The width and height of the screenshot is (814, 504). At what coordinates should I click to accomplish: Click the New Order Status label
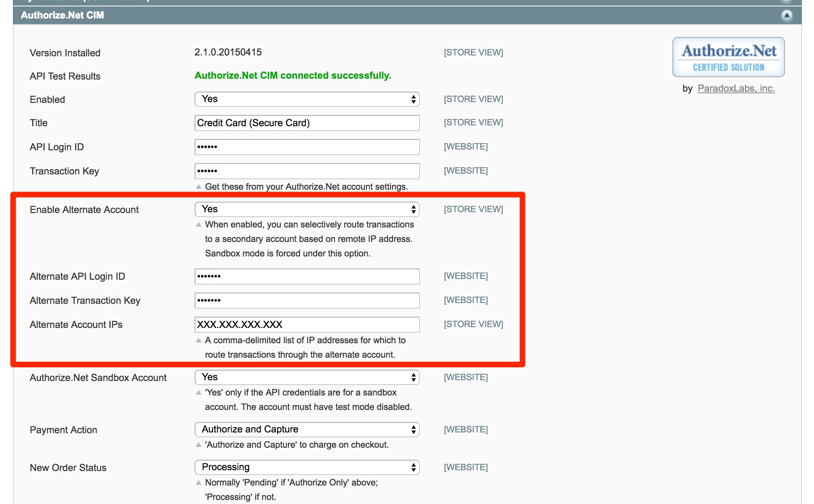[x=68, y=468]
